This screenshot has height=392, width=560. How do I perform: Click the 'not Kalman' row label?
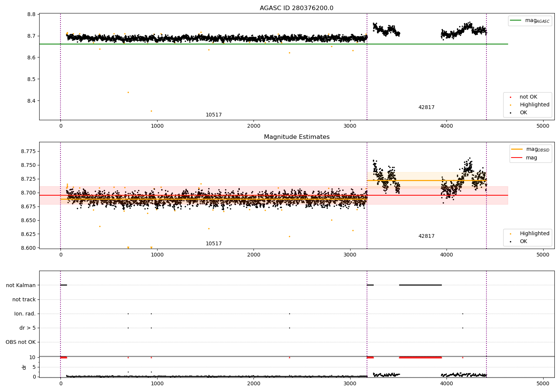[21, 285]
